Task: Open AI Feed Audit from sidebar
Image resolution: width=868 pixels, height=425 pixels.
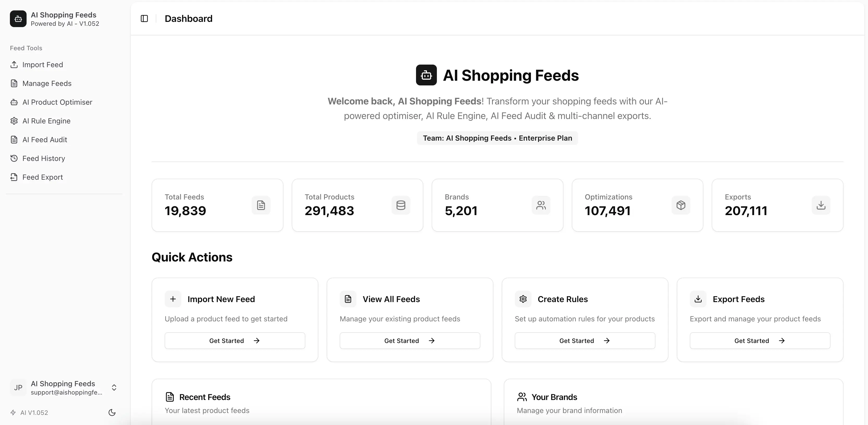Action: (45, 139)
